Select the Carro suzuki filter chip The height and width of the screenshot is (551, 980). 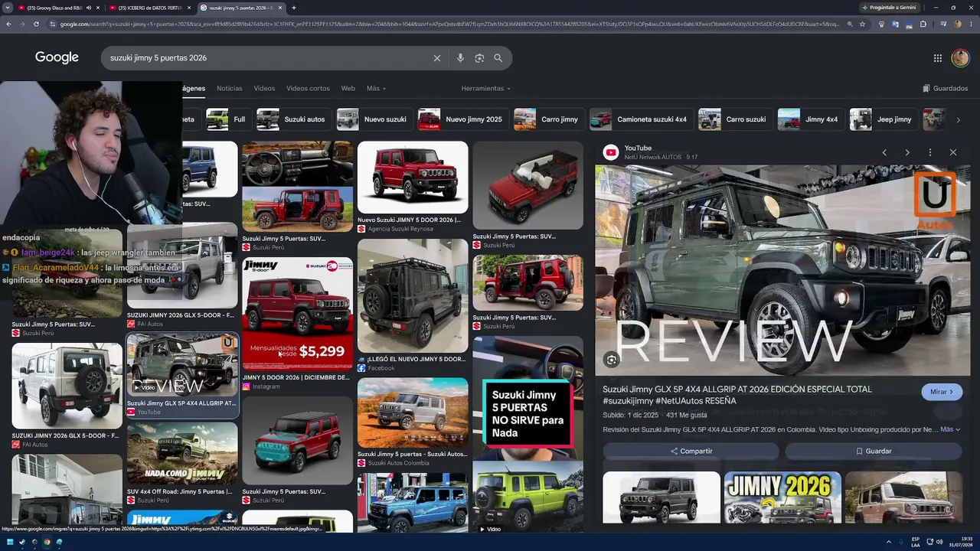[x=734, y=119]
